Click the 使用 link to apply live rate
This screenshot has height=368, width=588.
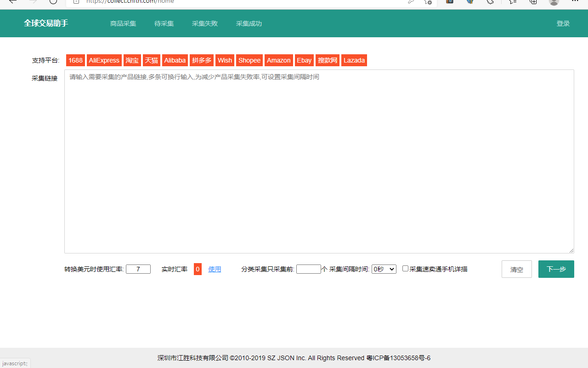[215, 269]
